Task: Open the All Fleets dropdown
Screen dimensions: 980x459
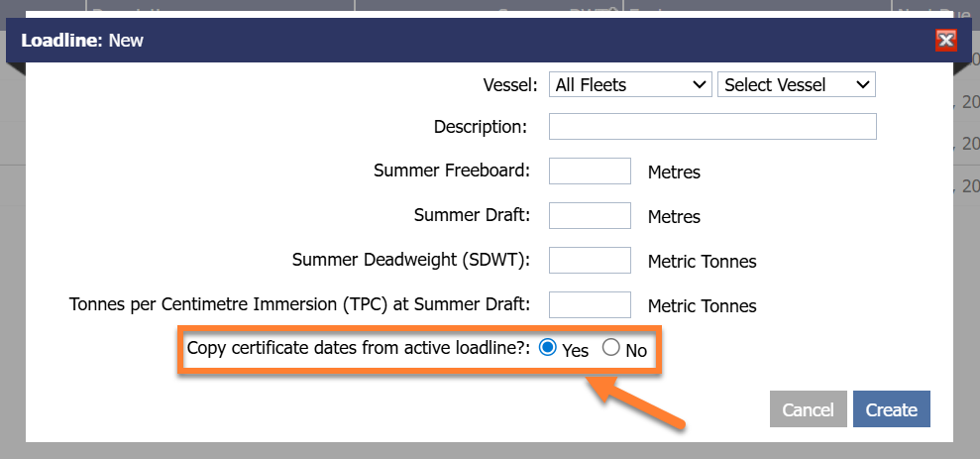Action: pyautogui.click(x=630, y=85)
